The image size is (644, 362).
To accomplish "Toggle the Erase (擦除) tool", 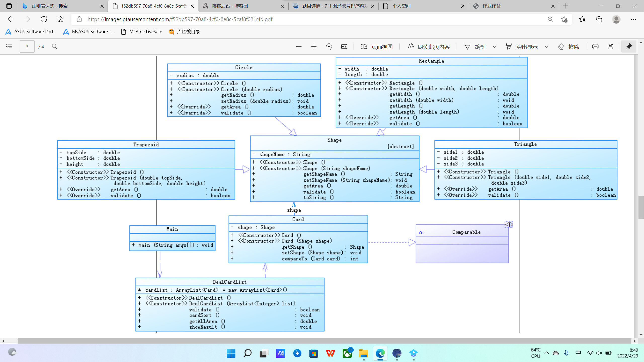I will click(569, 47).
